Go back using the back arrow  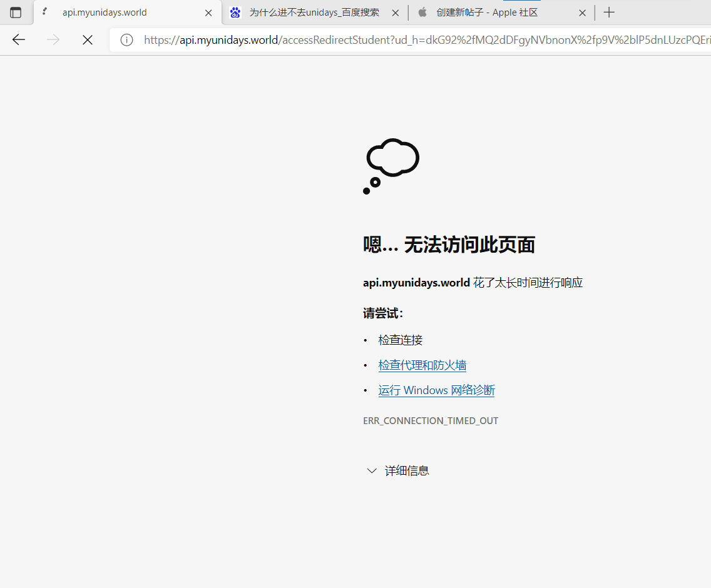coord(19,40)
